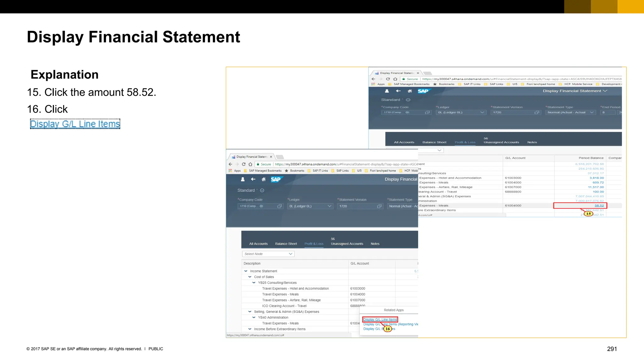Open Company Code value help in upper-right window
The width and height of the screenshot is (644, 362).
[x=427, y=112]
